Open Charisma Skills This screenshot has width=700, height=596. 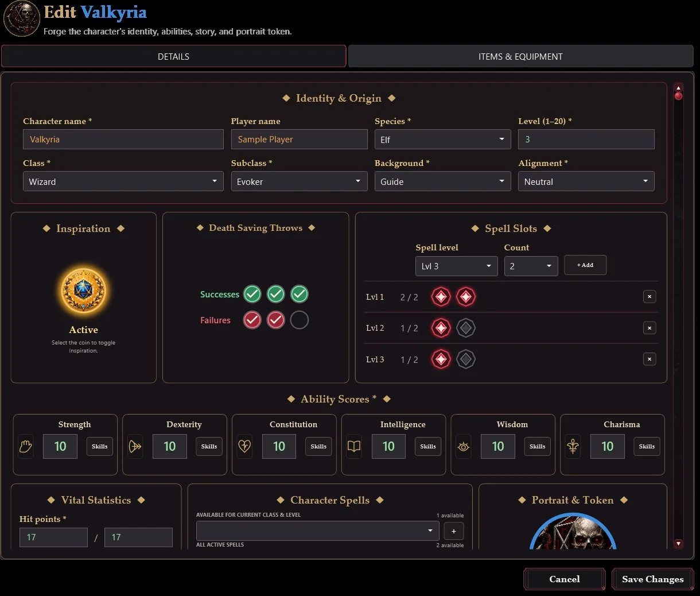tap(647, 446)
